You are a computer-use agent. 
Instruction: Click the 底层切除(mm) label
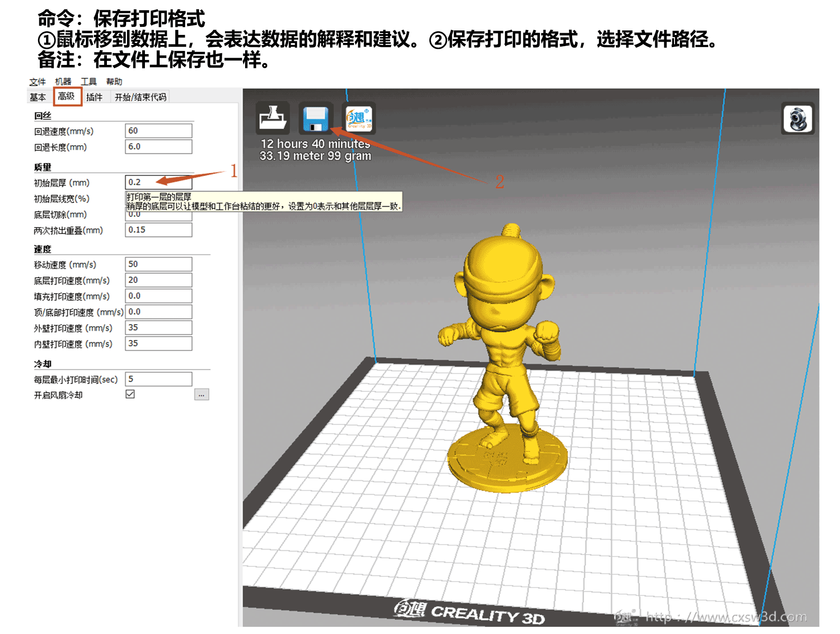pyautogui.click(x=60, y=215)
